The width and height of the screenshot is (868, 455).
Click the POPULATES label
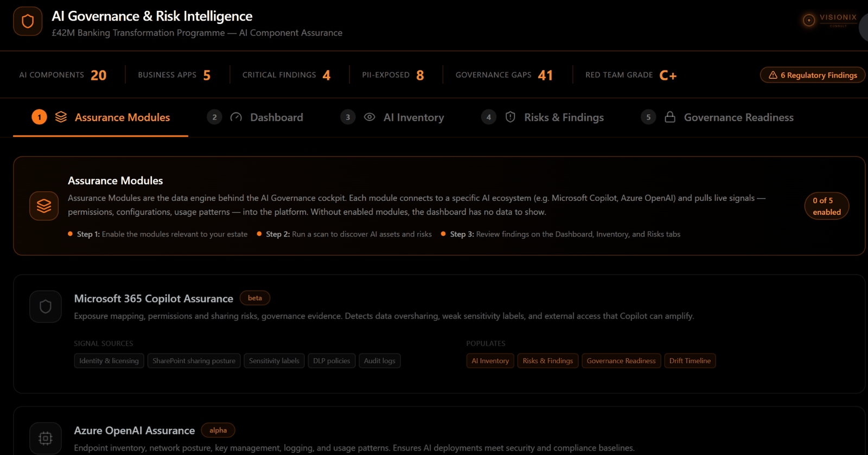pyautogui.click(x=486, y=343)
